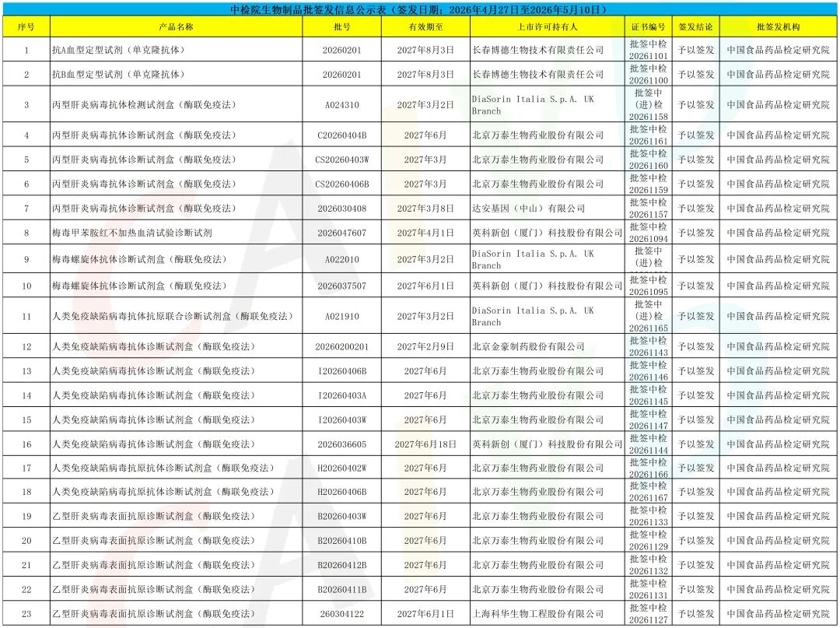This screenshot has width=840, height=628.
Task: Click batch number 20260200201
Action: (341, 347)
